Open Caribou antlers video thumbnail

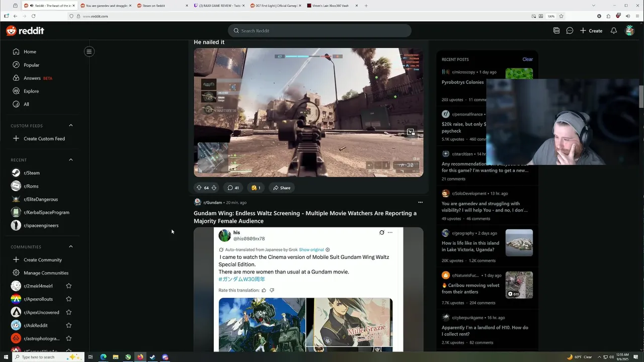[x=519, y=285]
